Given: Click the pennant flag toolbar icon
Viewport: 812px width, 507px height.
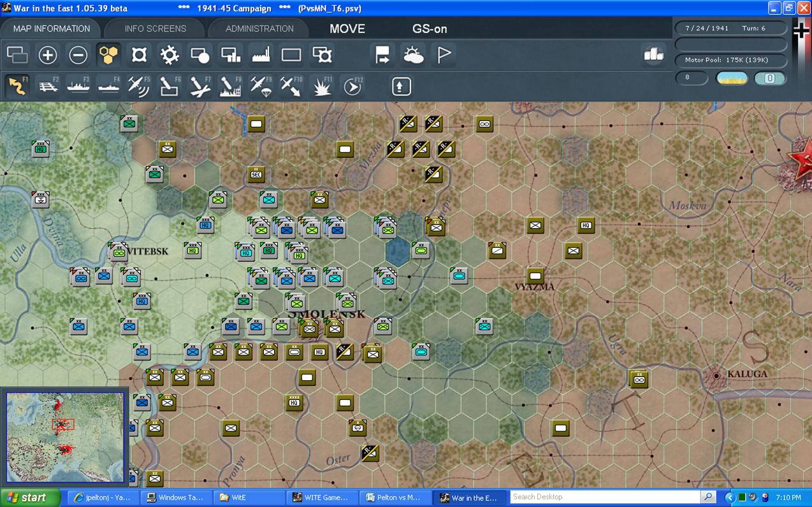Looking at the screenshot, I should 444,55.
